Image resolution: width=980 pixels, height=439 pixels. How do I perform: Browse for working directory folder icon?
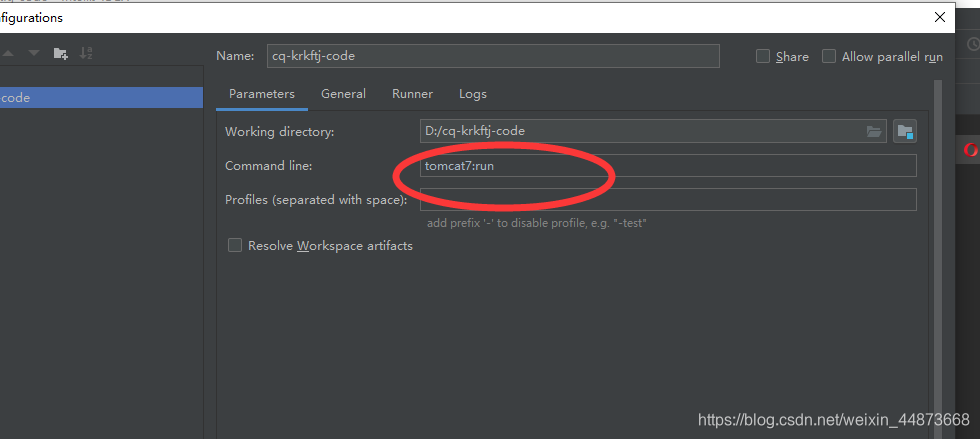(x=873, y=131)
